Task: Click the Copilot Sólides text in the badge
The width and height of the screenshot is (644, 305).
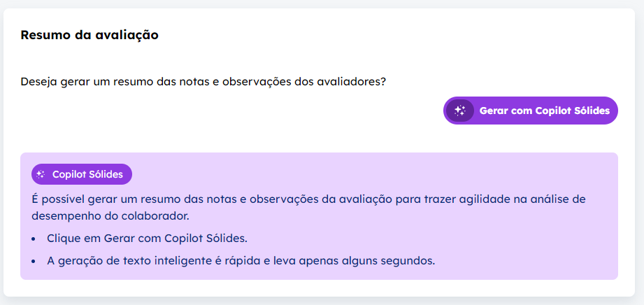Action: coord(87,174)
